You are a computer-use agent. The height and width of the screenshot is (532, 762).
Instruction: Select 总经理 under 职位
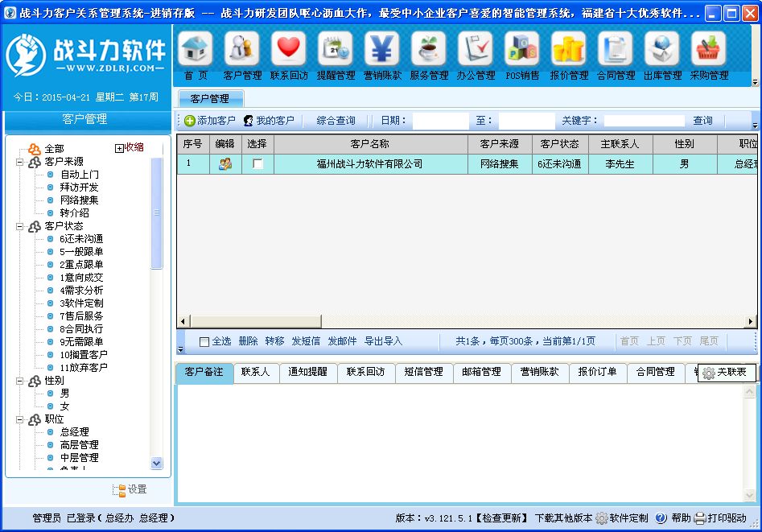tap(74, 432)
